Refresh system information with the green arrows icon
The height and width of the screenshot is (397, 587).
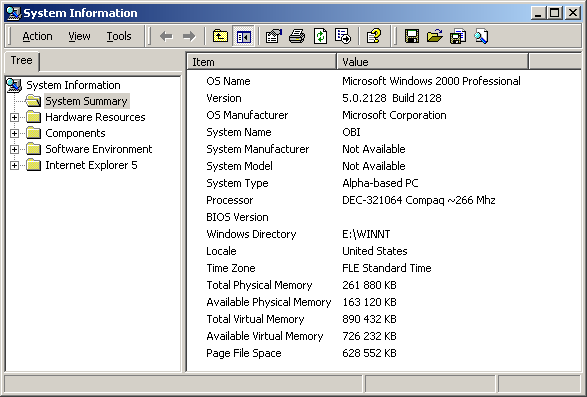320,36
